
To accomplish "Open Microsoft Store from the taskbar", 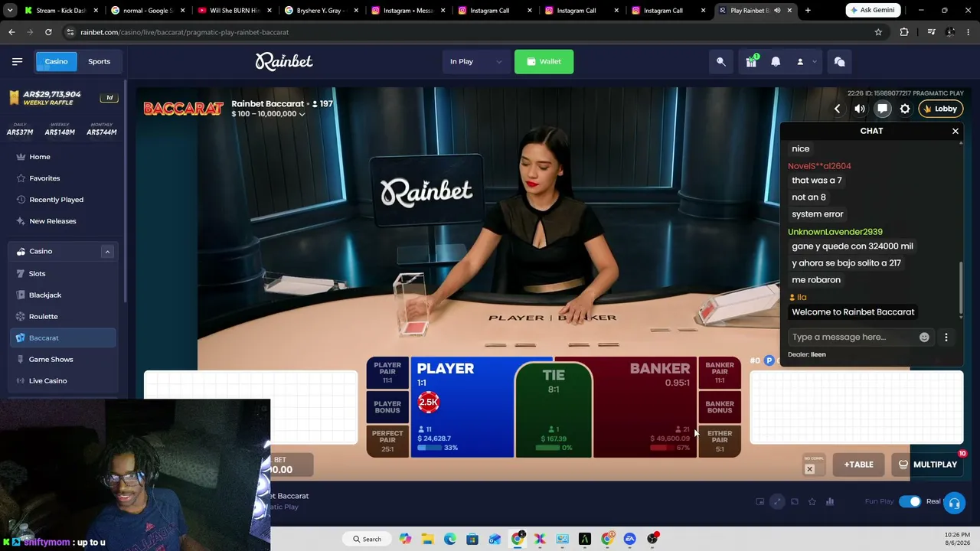I will 472,539.
